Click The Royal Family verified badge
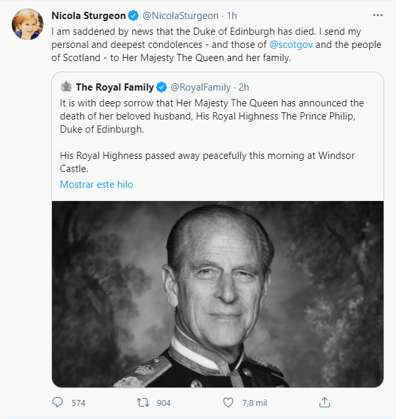The image size is (400, 419). point(161,87)
